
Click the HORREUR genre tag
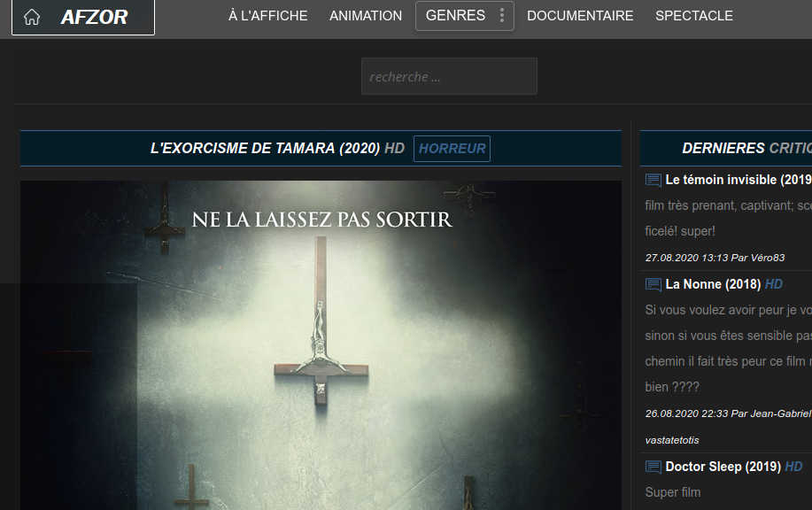(452, 149)
